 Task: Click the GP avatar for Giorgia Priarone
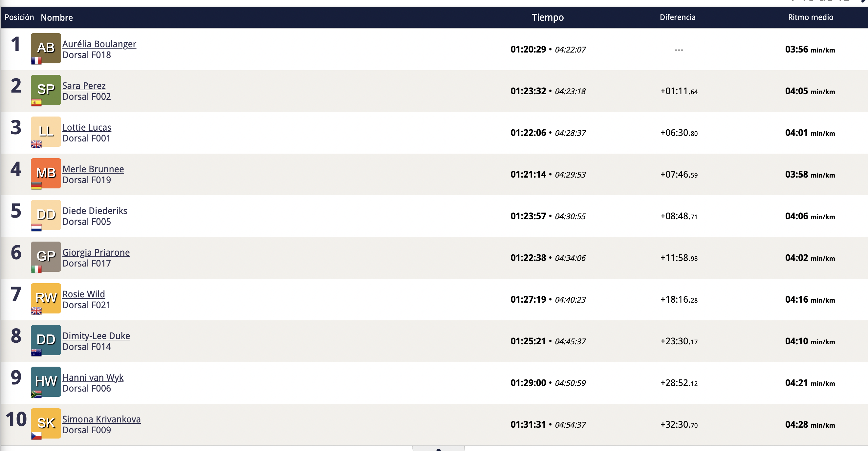[46, 257]
